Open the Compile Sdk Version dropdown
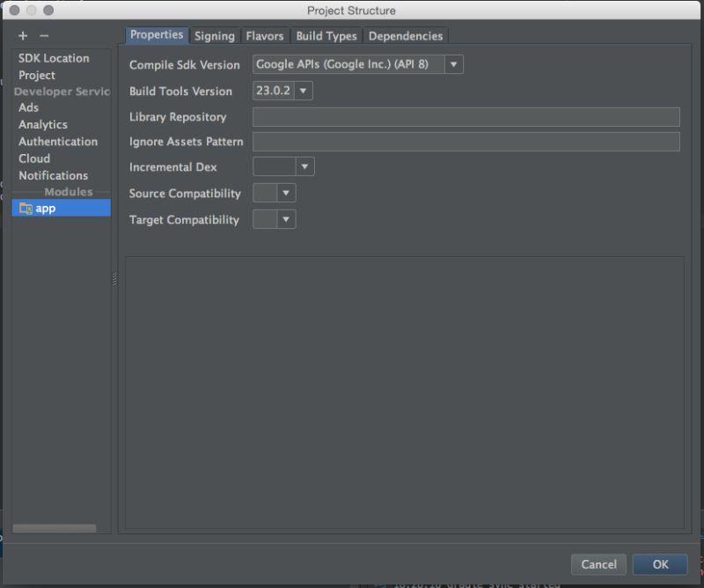Screen dimensions: 704x588 pyautogui.click(x=452, y=64)
